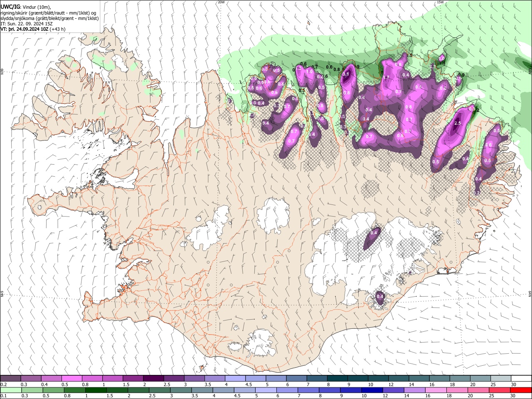Viewport: 532px width, 399px height.
Task: Select the dark mauve 0.2 snow swatch
Action: point(10,378)
